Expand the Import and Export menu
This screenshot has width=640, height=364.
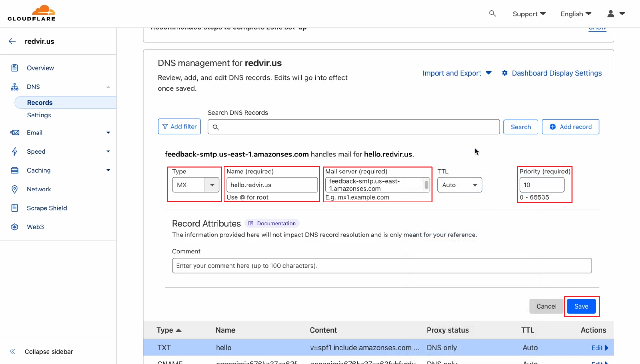[457, 73]
